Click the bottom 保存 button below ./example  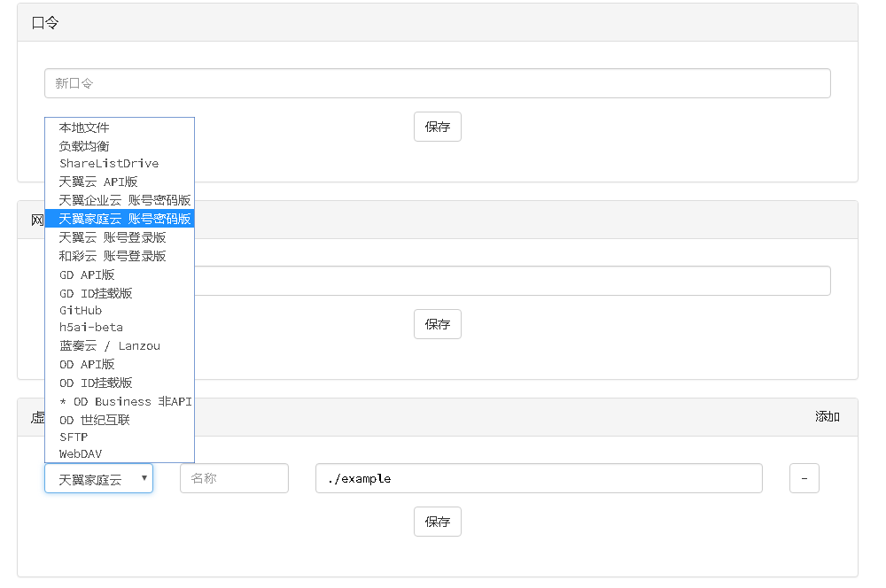coord(438,522)
